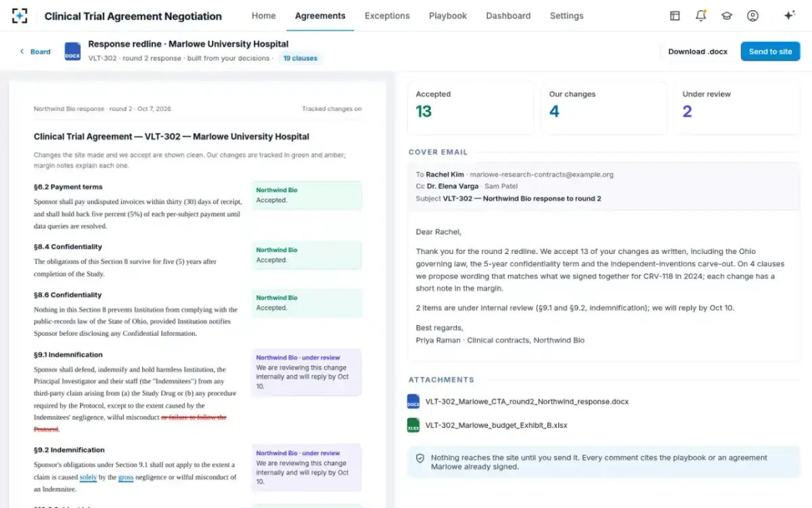Viewport: 812px width, 508px height.
Task: Go to Home tab
Action: click(x=263, y=16)
